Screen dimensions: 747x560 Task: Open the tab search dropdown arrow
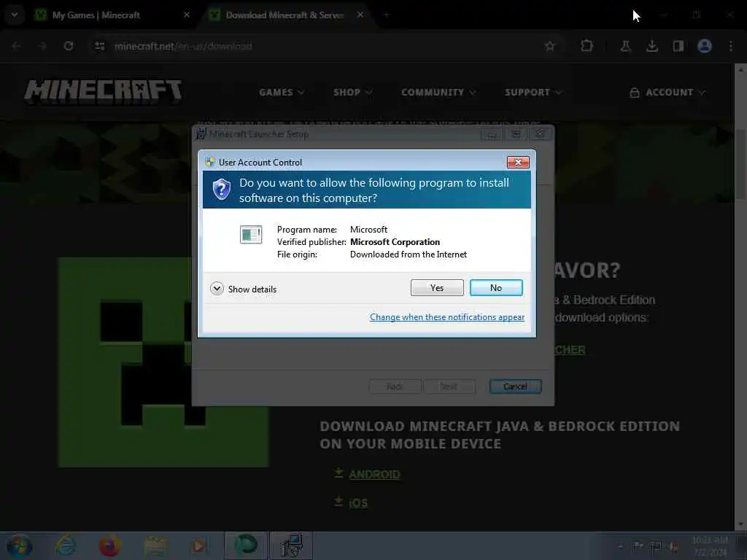(x=15, y=15)
